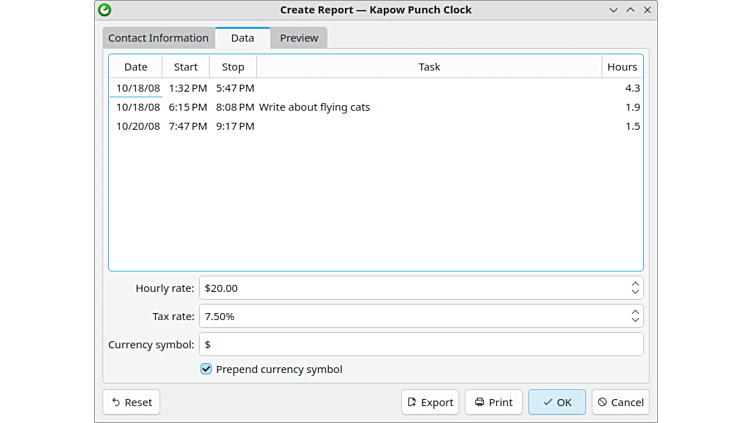Sort the table by Hours column header
The width and height of the screenshot is (752, 423).
[x=621, y=67]
